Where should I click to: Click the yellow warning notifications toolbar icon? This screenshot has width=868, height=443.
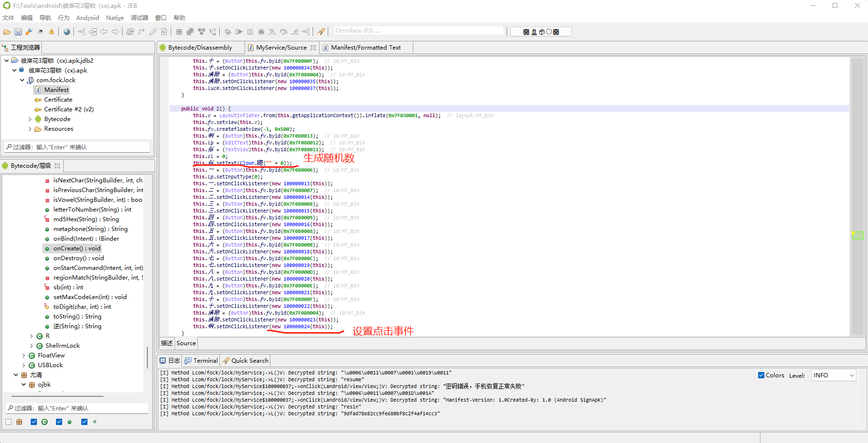click(52, 32)
